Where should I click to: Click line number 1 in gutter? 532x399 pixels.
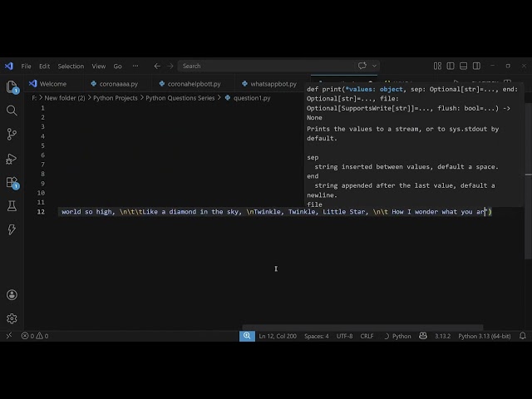42,108
